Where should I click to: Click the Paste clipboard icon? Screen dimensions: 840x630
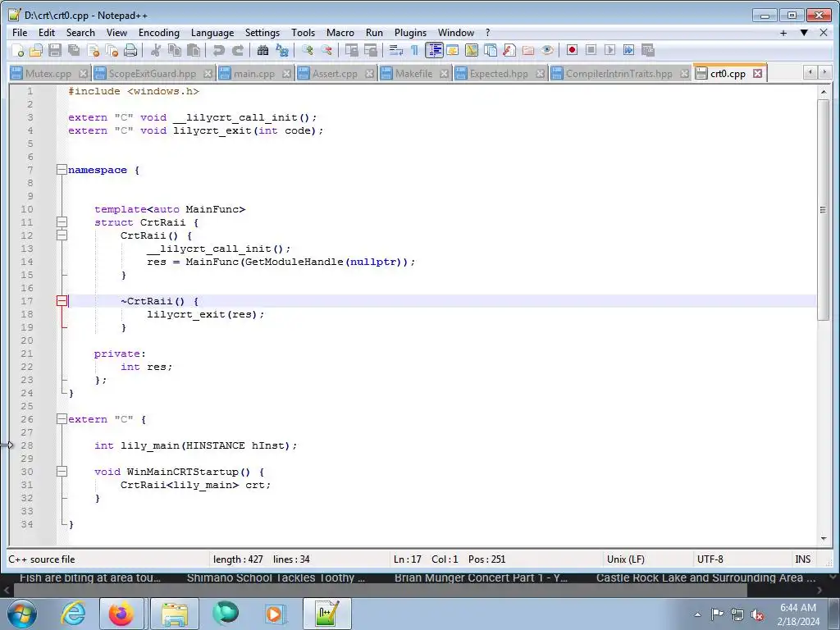click(194, 50)
